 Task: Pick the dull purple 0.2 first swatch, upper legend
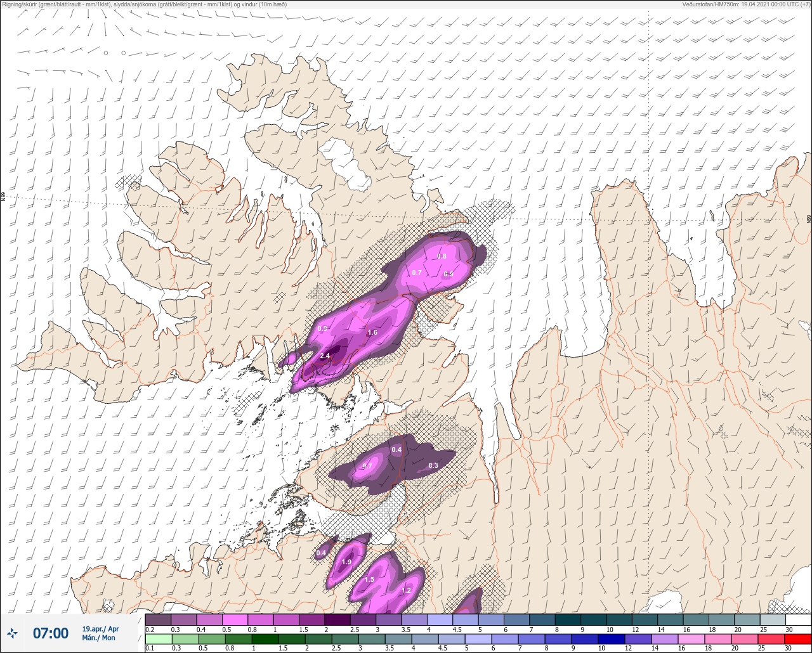pyautogui.click(x=158, y=619)
